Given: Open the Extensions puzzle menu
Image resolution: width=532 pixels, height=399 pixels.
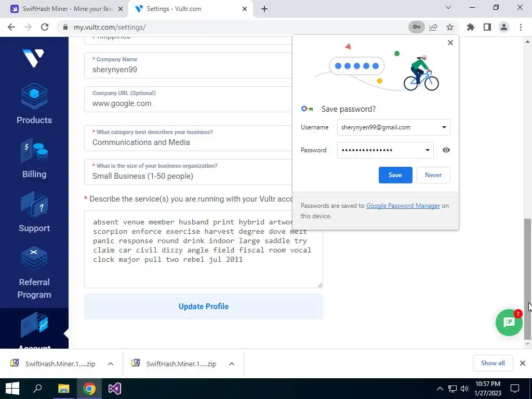Looking at the screenshot, I should (x=471, y=27).
